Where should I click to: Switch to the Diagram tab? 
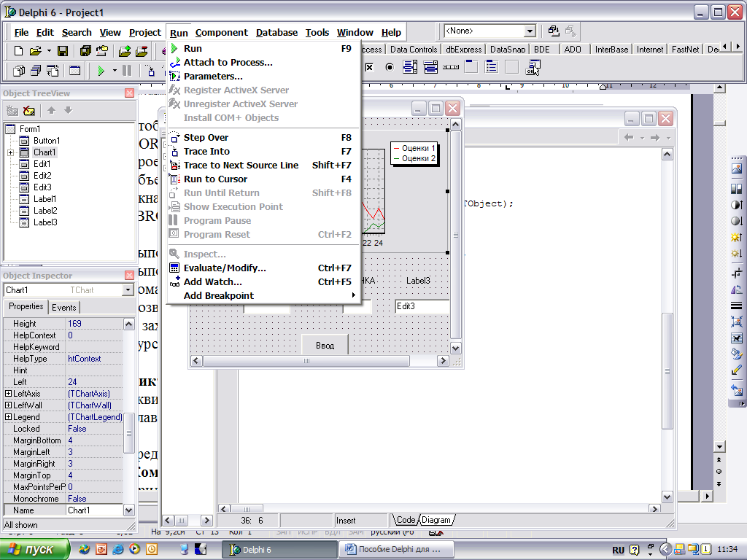[x=436, y=520]
